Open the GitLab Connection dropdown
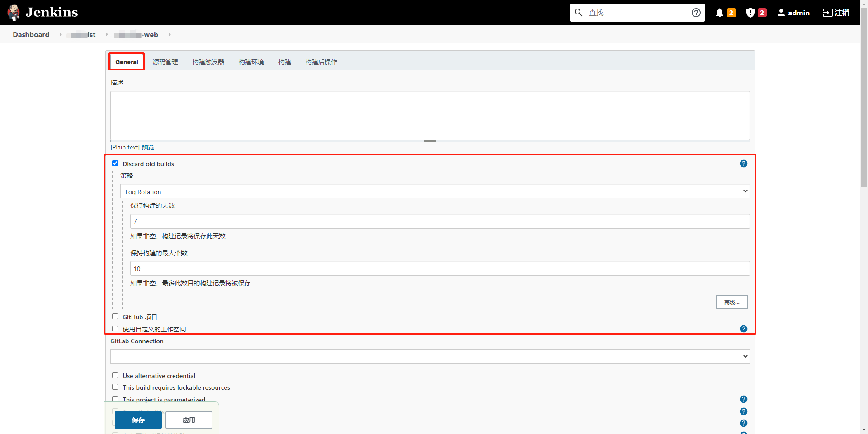The image size is (868, 434). 430,356
